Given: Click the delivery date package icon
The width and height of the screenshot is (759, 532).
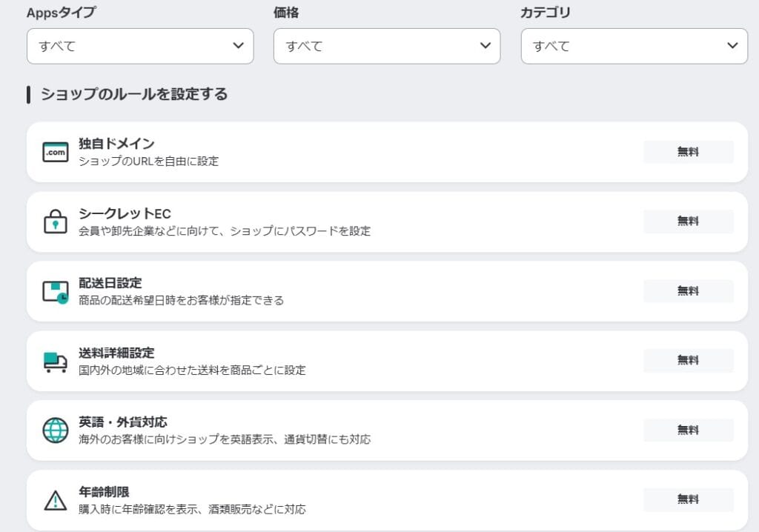Looking at the screenshot, I should point(56,291).
